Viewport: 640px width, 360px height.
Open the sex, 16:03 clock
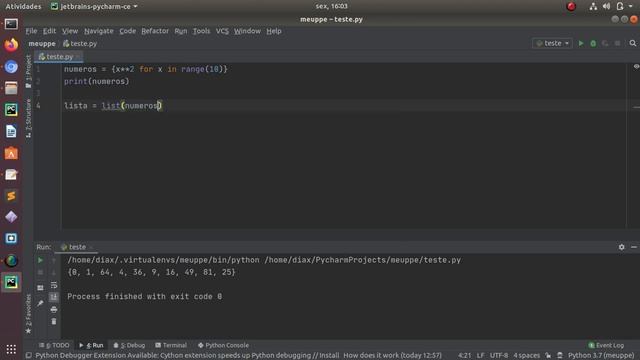[x=331, y=6]
